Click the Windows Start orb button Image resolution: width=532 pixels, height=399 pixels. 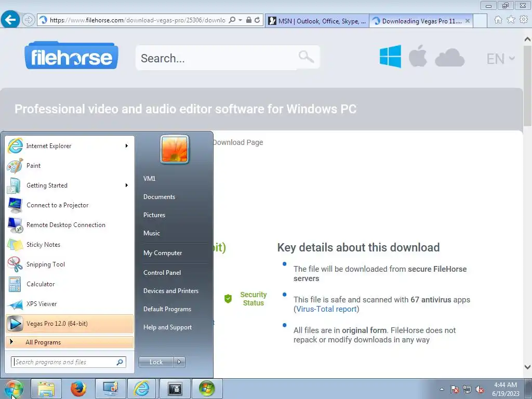[14, 389]
